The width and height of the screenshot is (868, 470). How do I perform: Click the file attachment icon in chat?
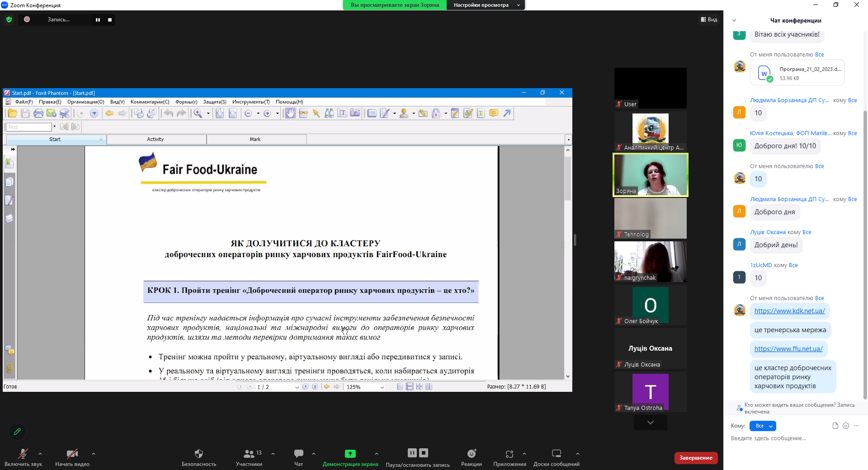[835, 426]
